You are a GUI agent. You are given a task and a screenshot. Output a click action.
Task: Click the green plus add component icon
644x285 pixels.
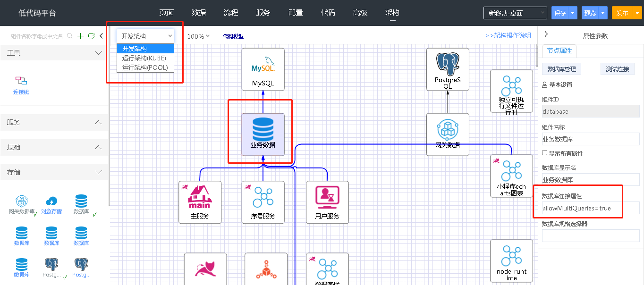point(80,36)
